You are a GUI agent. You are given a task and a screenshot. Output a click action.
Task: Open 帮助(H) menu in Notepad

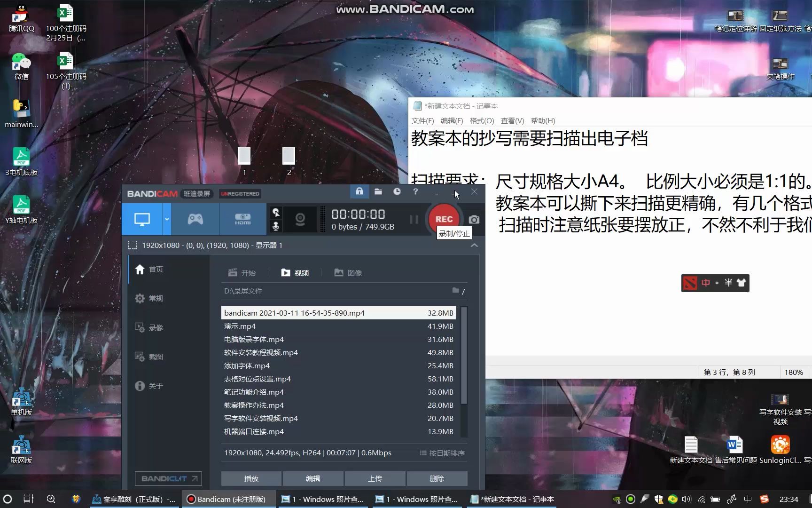coord(543,120)
